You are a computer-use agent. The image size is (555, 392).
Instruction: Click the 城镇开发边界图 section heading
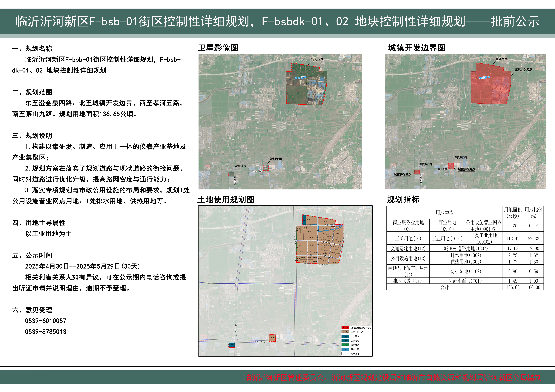click(417, 48)
